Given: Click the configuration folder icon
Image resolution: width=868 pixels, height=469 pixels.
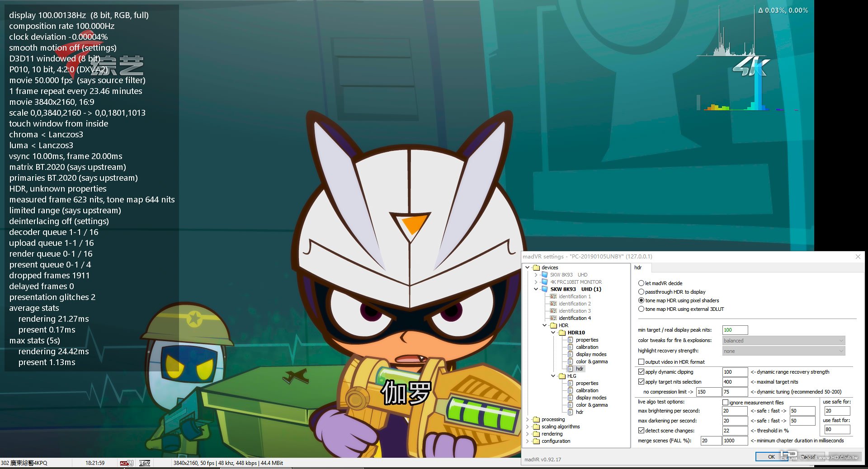Looking at the screenshot, I should (x=537, y=441).
